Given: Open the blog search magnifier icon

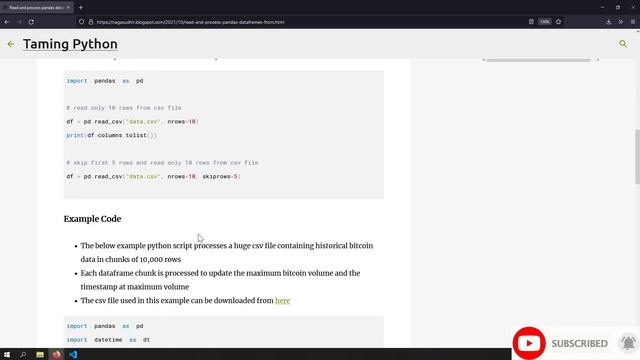Looking at the screenshot, I should coord(623,44).
